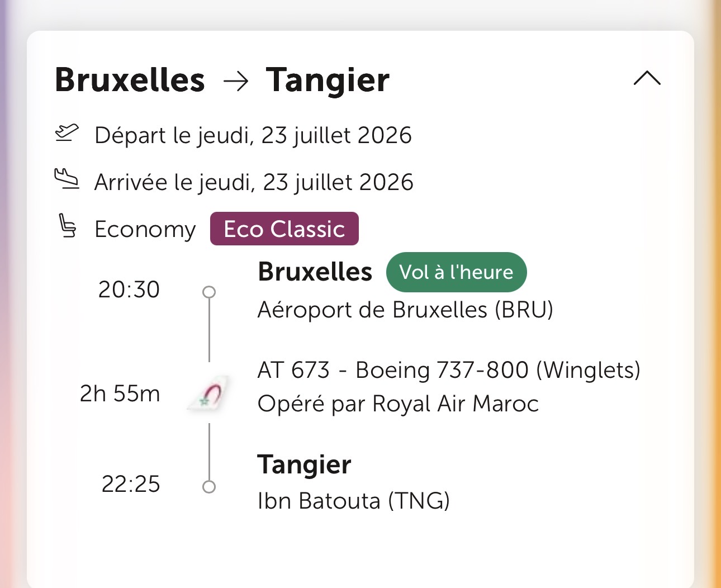Select the Aéroport de Bruxelles (BRU) text

405,310
